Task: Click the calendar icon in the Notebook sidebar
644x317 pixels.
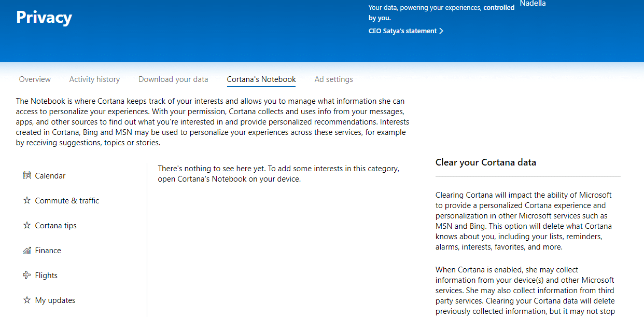Action: (x=27, y=176)
